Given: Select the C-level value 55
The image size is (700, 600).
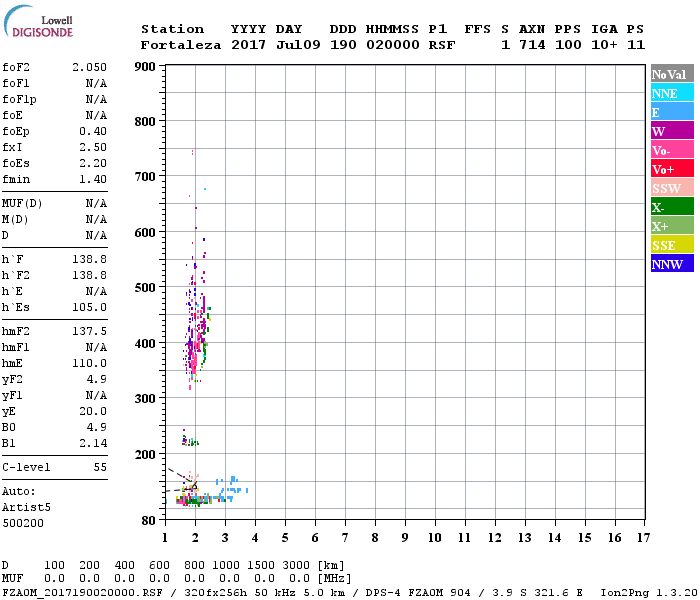Looking at the screenshot, I should click(100, 467).
